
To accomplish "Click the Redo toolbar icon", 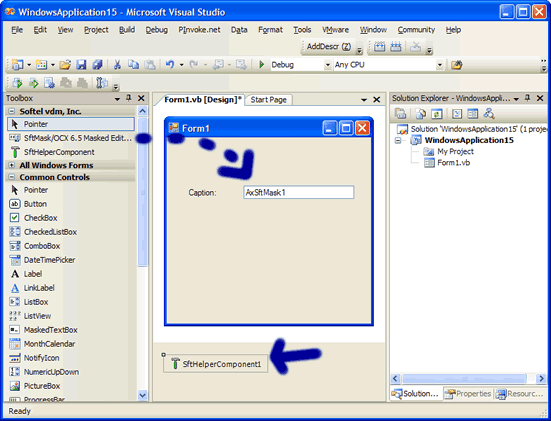I will 194,65.
